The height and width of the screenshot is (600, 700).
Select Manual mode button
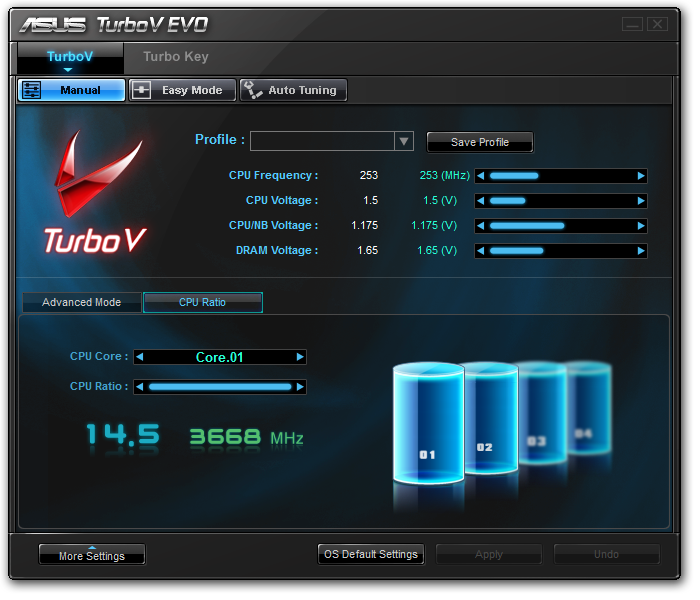coord(72,91)
